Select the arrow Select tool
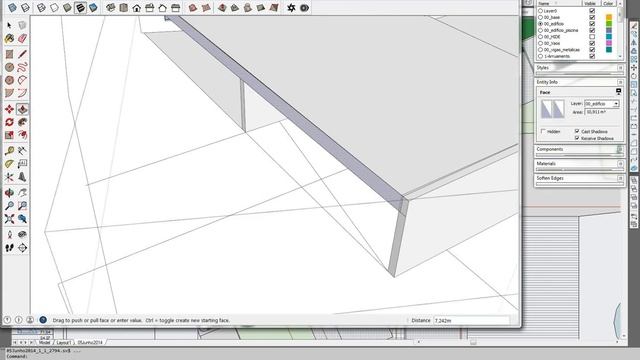This screenshot has width=640, height=360. [x=9, y=25]
